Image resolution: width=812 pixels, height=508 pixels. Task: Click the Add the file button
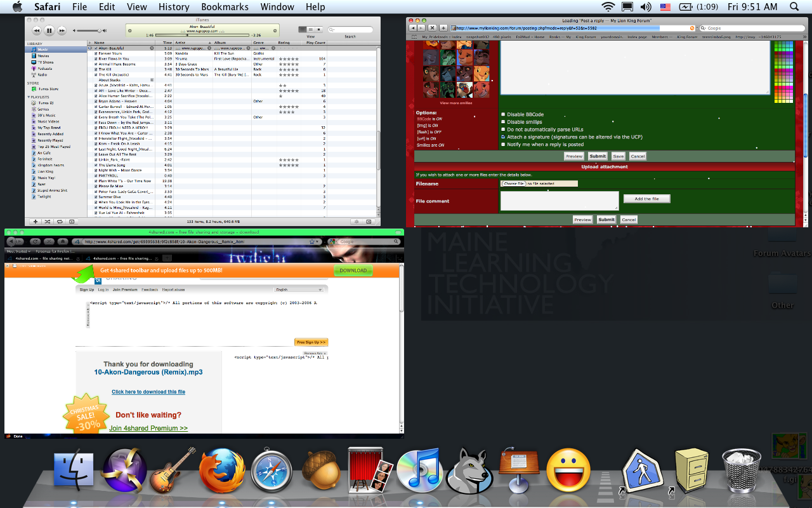pyautogui.click(x=646, y=199)
